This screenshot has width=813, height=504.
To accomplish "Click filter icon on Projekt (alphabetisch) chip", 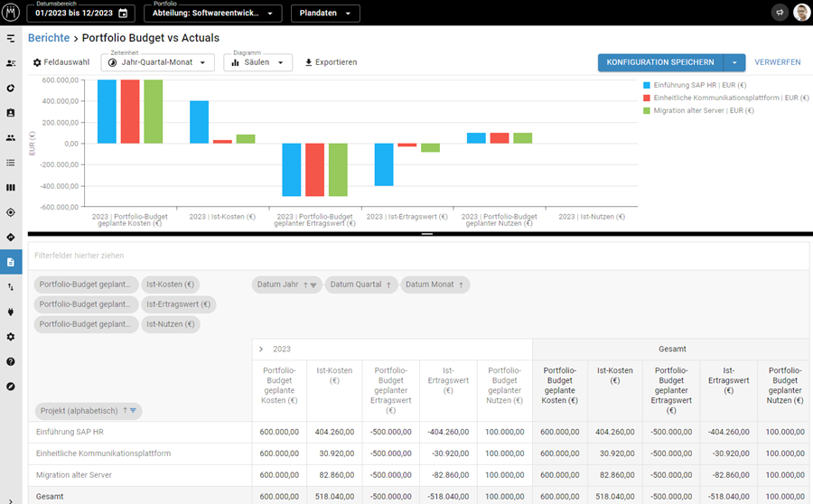I will [134, 411].
